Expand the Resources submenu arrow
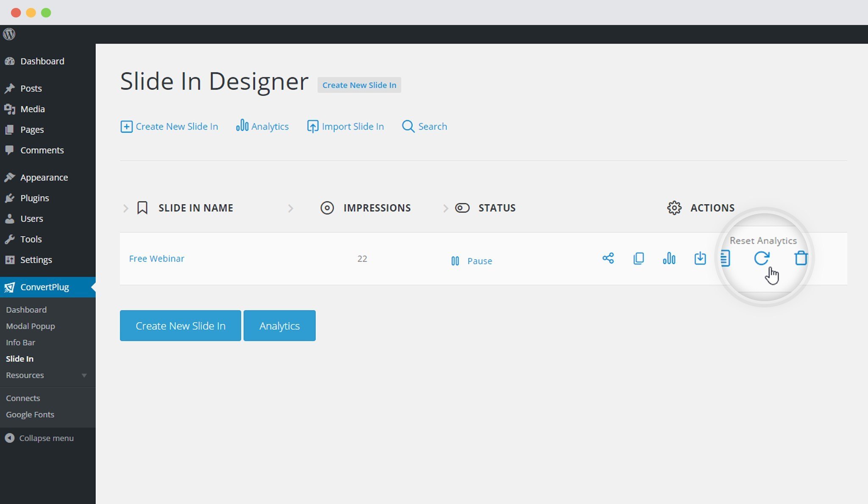The image size is (868, 504). pos(84,375)
